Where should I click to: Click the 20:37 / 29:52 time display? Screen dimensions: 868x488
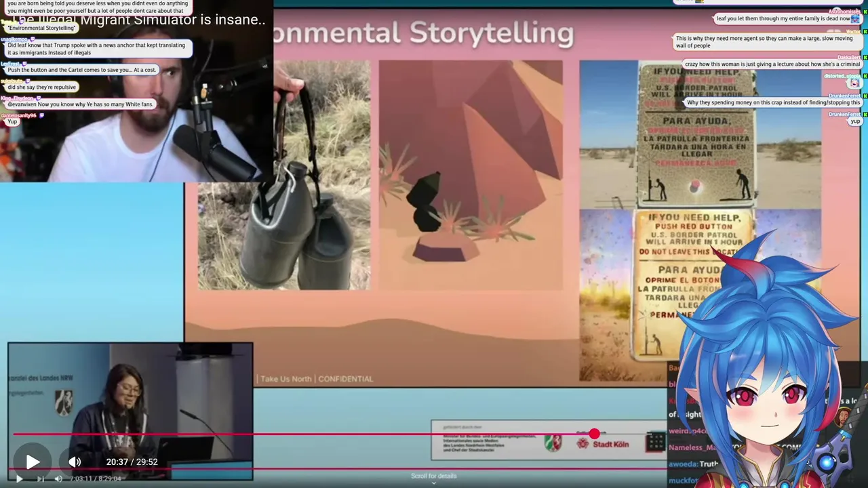[132, 462]
